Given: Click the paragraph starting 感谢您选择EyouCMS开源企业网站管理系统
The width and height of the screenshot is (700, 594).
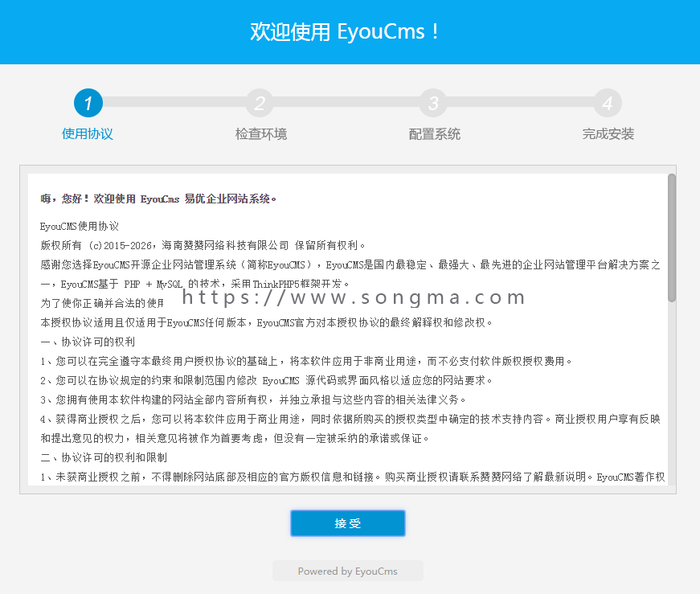Looking at the screenshot, I should coord(350,274).
